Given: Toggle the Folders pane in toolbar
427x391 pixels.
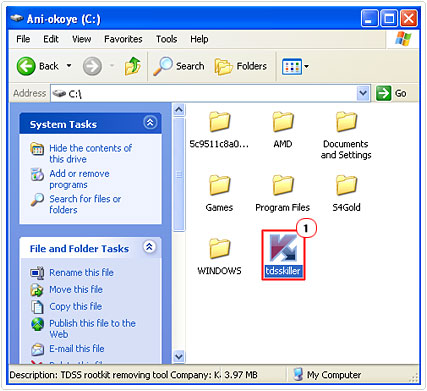Looking at the screenshot, I should (241, 66).
